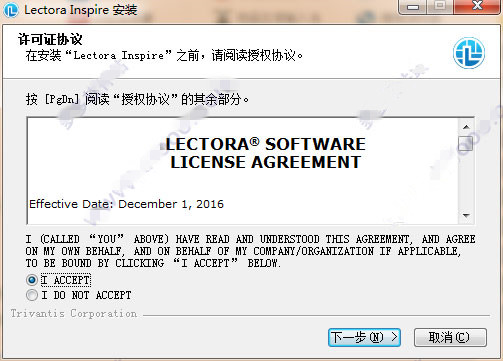The height and width of the screenshot is (361, 503).
Task: Click the "I (CALLED YOU ABOVE) HAVE READ" paragraph
Action: point(250,251)
